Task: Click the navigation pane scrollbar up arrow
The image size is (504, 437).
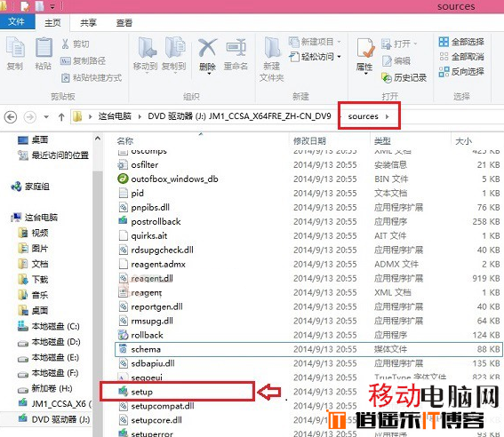Action: [x=98, y=139]
